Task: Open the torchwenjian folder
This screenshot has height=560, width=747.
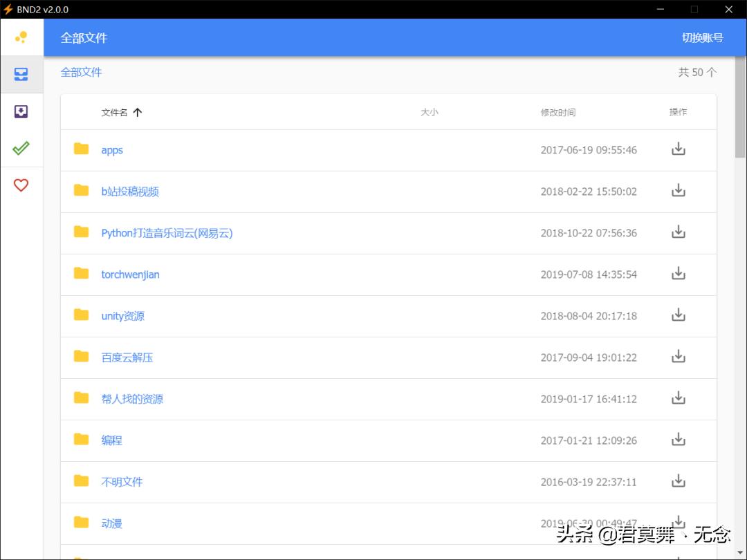Action: pos(130,274)
